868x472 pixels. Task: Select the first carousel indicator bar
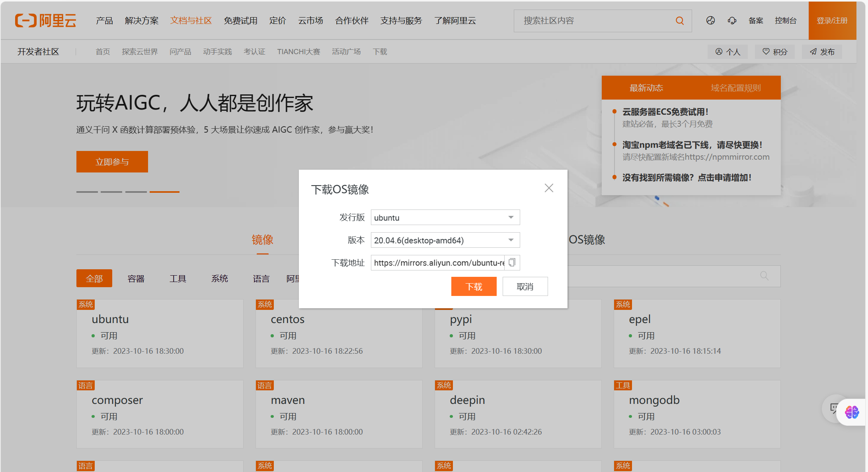click(87, 192)
